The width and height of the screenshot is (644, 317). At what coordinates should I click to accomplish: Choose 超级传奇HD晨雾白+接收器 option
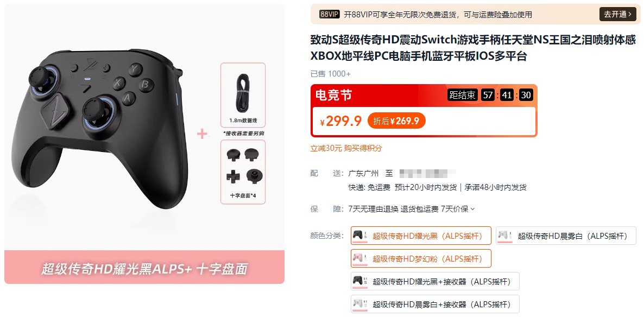(435, 305)
